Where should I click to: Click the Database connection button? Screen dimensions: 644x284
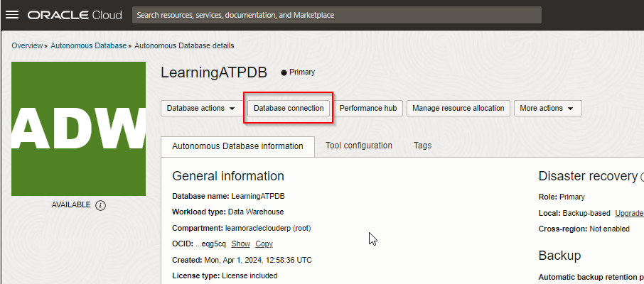point(289,109)
